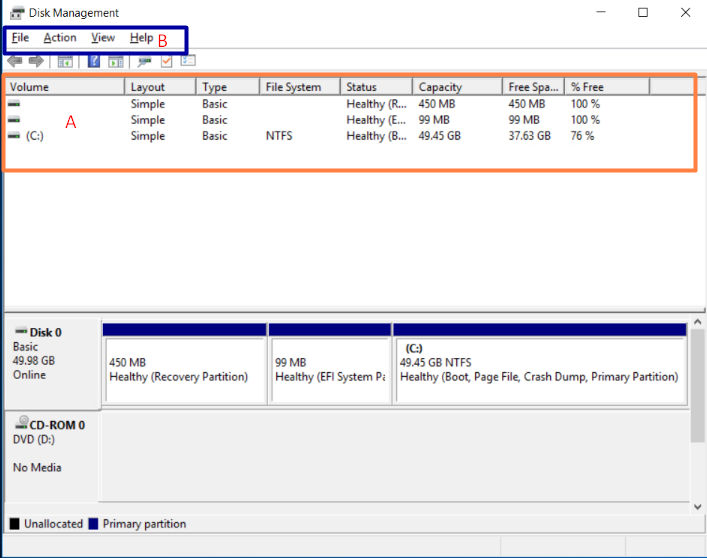Click the Back arrow toolbar icon
Screen dimensions: 707x558
tap(14, 61)
